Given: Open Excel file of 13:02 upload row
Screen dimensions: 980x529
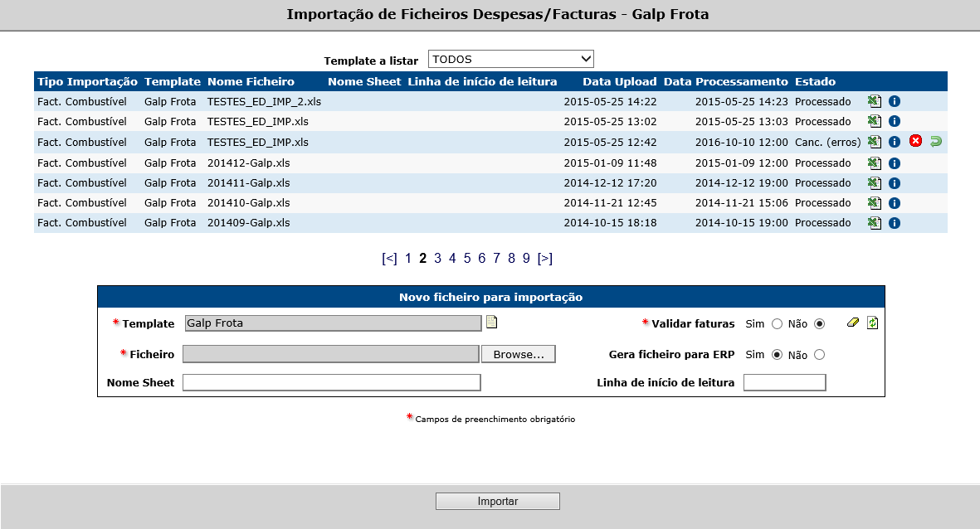Looking at the screenshot, I should pos(875,121).
